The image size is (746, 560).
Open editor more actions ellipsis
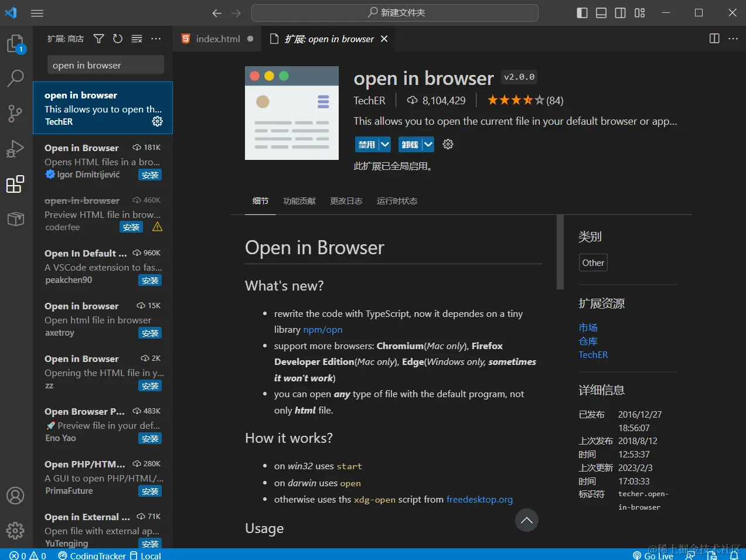coord(733,39)
